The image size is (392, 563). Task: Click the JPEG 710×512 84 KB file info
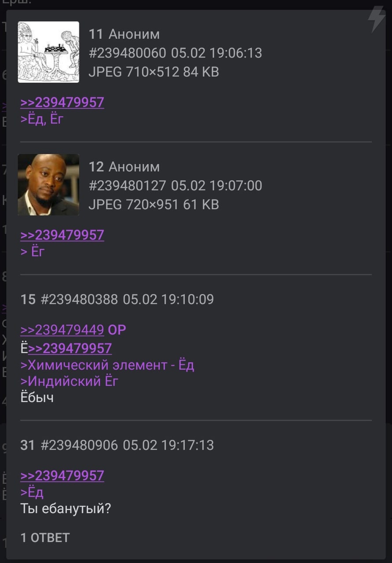[x=154, y=72]
